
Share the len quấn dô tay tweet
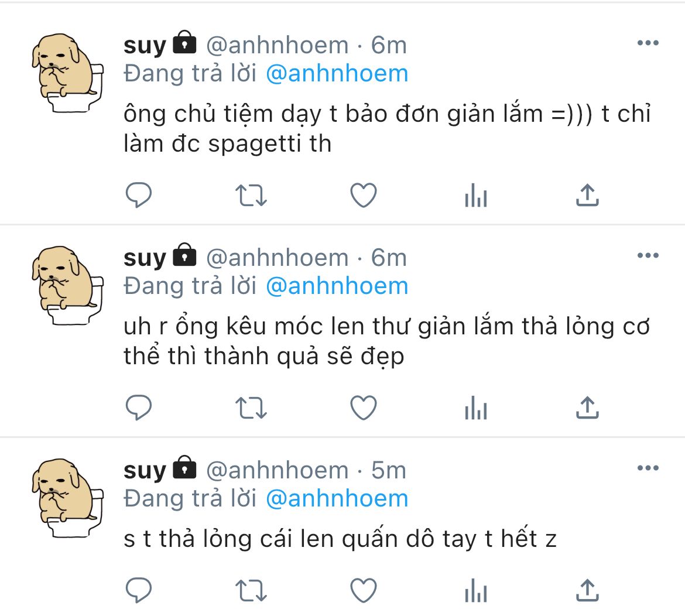(x=588, y=590)
